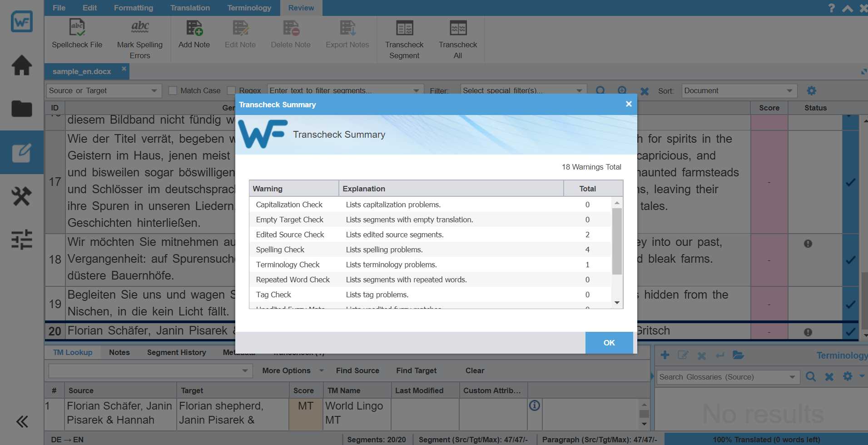Click the TM Lookup tab
The image size is (868, 445).
click(73, 352)
